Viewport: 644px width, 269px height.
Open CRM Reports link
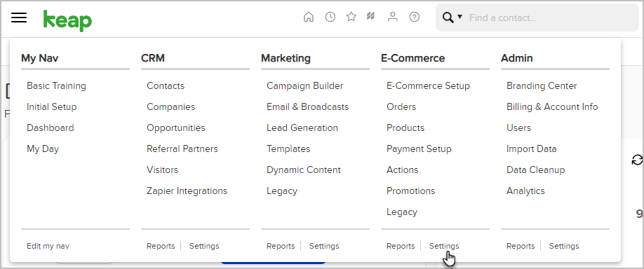(x=161, y=246)
